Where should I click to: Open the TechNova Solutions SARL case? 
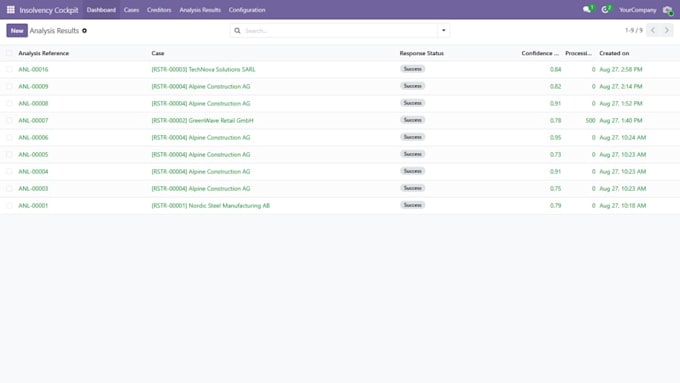pyautogui.click(x=203, y=69)
